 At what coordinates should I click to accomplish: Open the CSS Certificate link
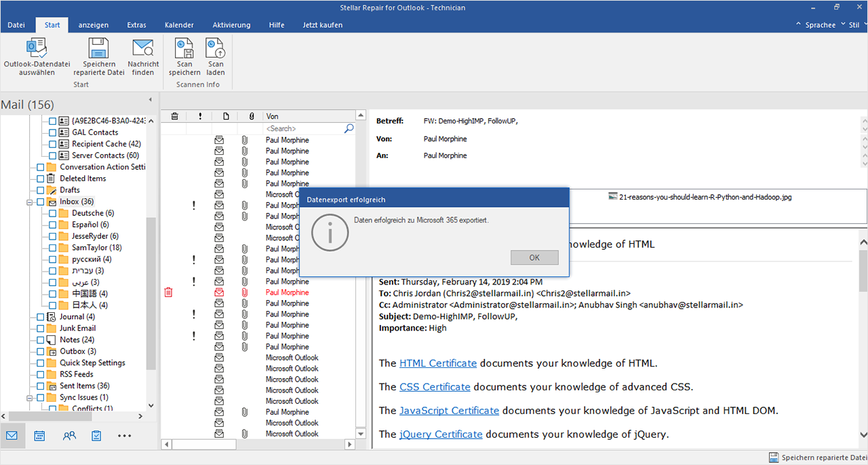[x=435, y=387]
